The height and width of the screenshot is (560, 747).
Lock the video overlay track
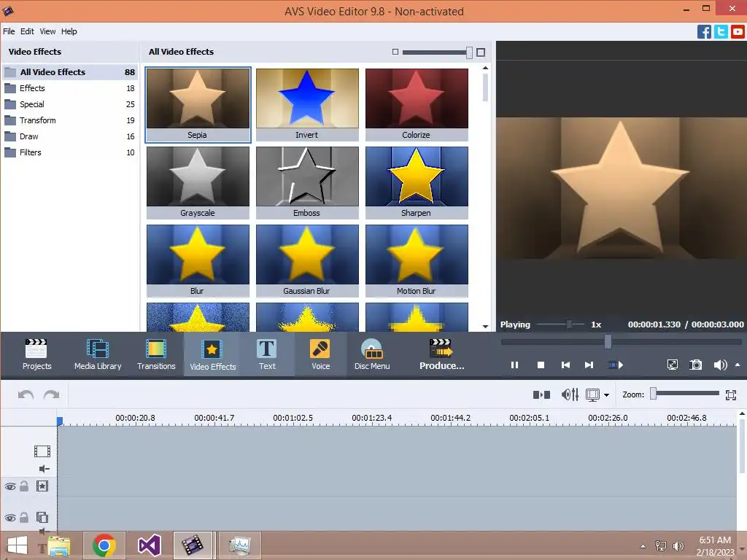click(24, 517)
